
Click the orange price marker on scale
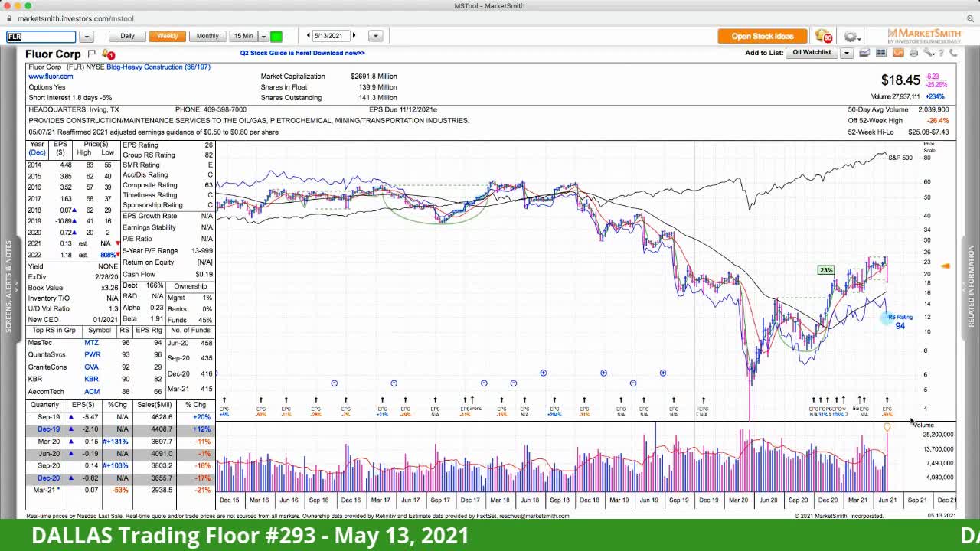pyautogui.click(x=946, y=266)
